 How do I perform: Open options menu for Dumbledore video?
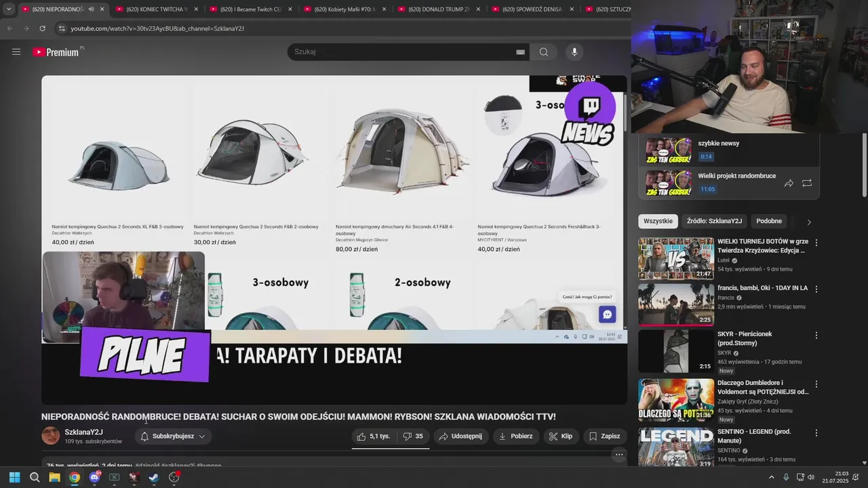point(816,384)
